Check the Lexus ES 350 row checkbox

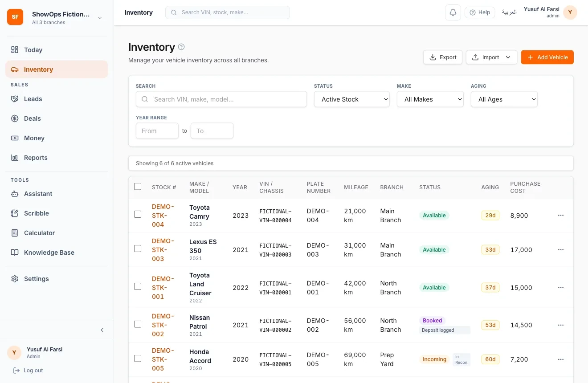point(138,249)
